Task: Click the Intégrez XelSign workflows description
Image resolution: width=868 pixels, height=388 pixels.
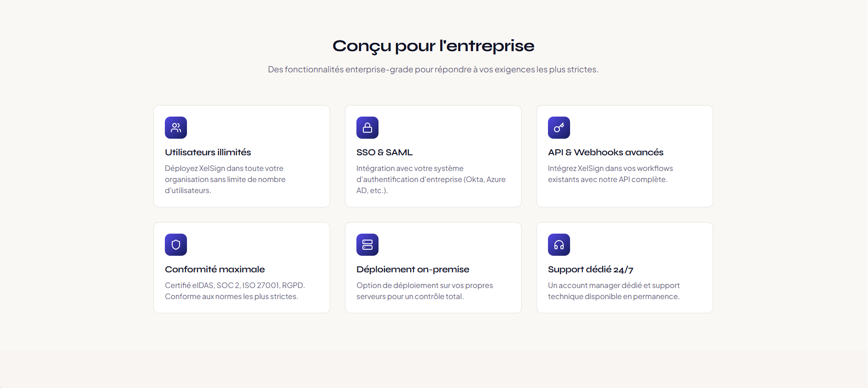Action: (x=610, y=174)
